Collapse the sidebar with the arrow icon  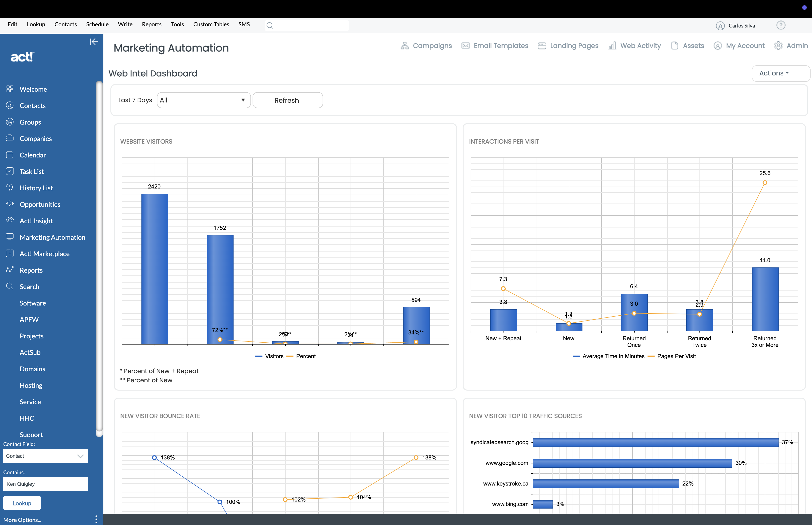tap(94, 42)
